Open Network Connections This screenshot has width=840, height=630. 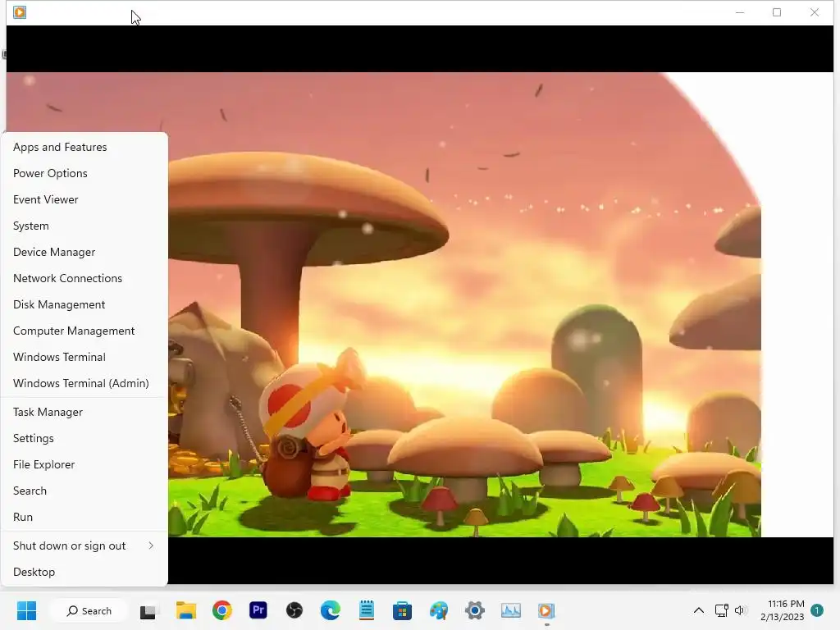pos(84,278)
